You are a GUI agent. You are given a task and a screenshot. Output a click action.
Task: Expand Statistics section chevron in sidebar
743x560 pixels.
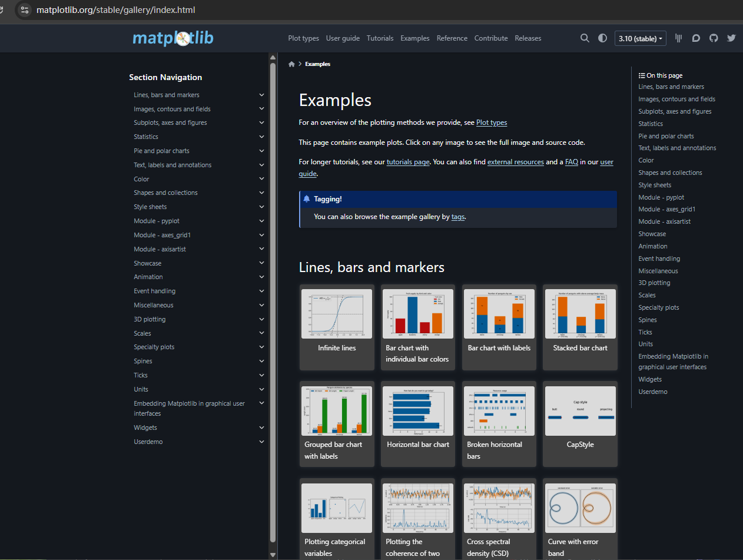(x=261, y=137)
